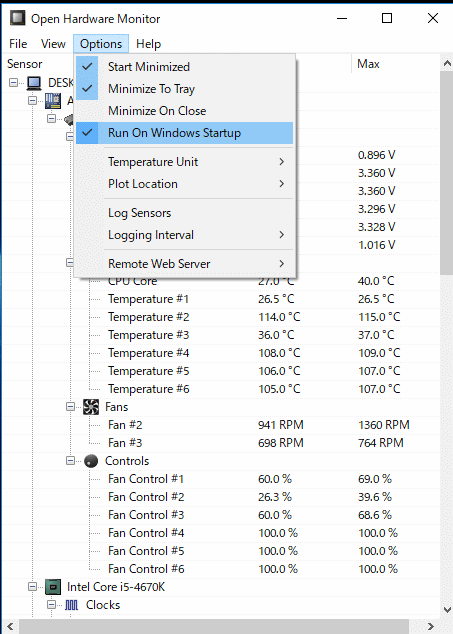Click the 698 RPM fan value

[281, 443]
